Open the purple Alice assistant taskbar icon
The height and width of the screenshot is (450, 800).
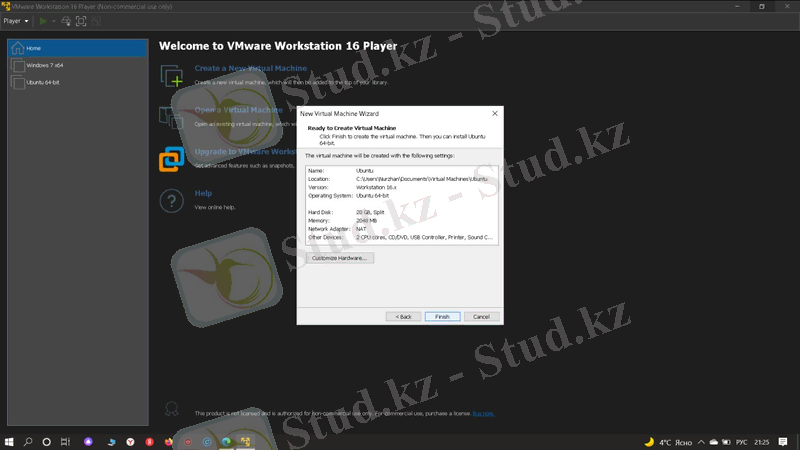(x=88, y=442)
